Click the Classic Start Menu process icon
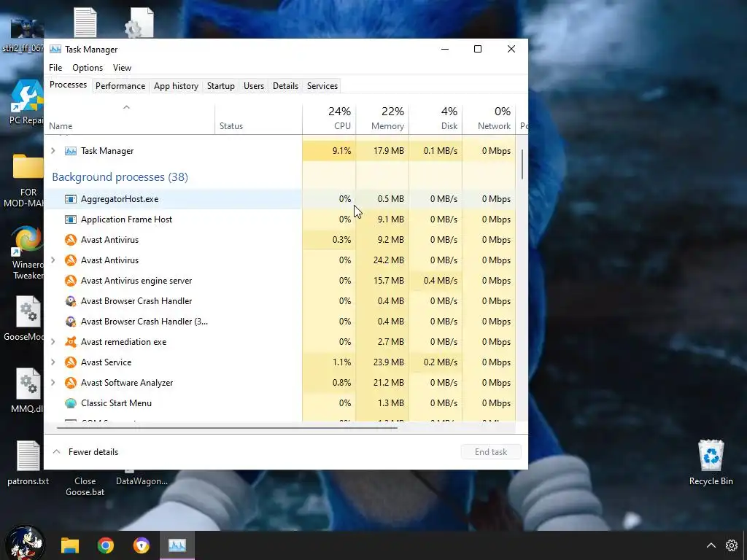 (71, 403)
